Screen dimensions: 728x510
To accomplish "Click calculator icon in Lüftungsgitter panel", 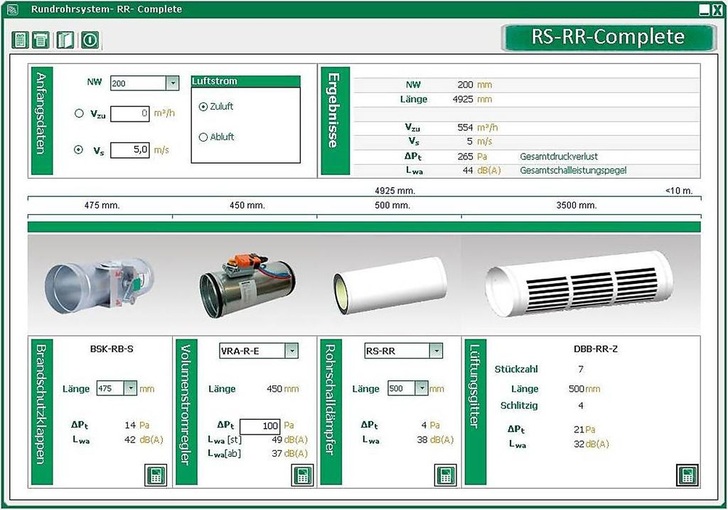I will point(686,475).
